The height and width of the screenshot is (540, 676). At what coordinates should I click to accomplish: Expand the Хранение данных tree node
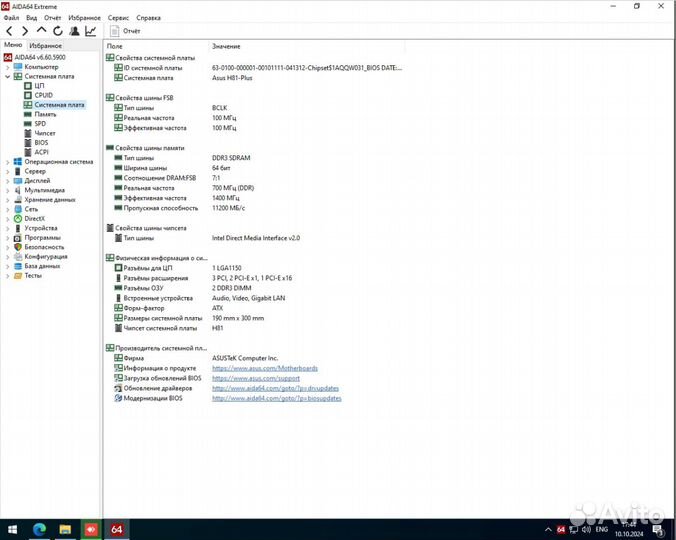tap(8, 200)
